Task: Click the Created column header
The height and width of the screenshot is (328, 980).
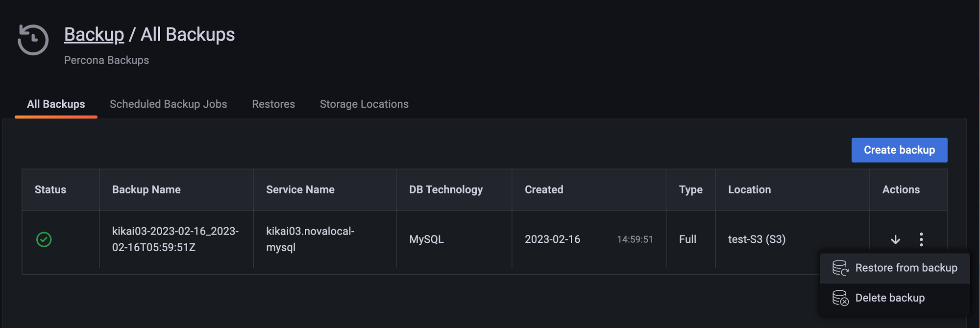Action: click(x=544, y=189)
